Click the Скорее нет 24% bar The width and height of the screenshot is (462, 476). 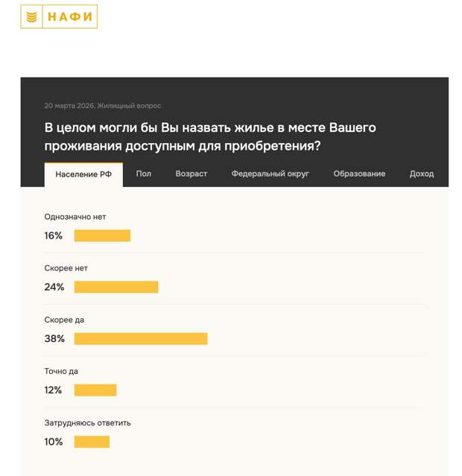[x=116, y=288]
